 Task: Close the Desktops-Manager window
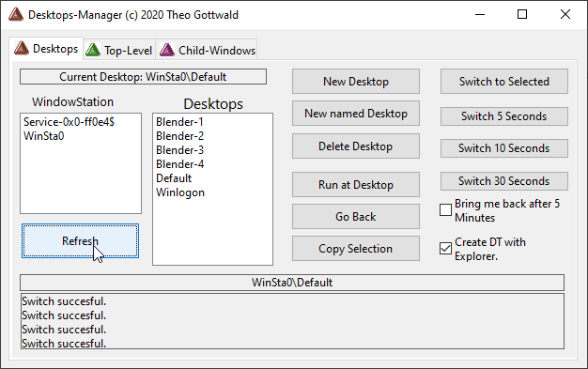click(565, 15)
